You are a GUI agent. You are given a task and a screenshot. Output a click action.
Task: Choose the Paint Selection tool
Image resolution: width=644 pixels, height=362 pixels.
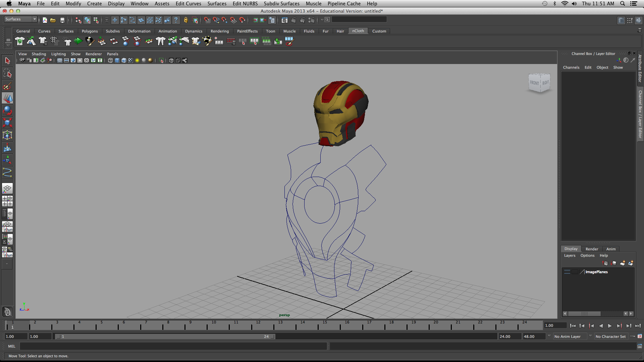[7, 86]
